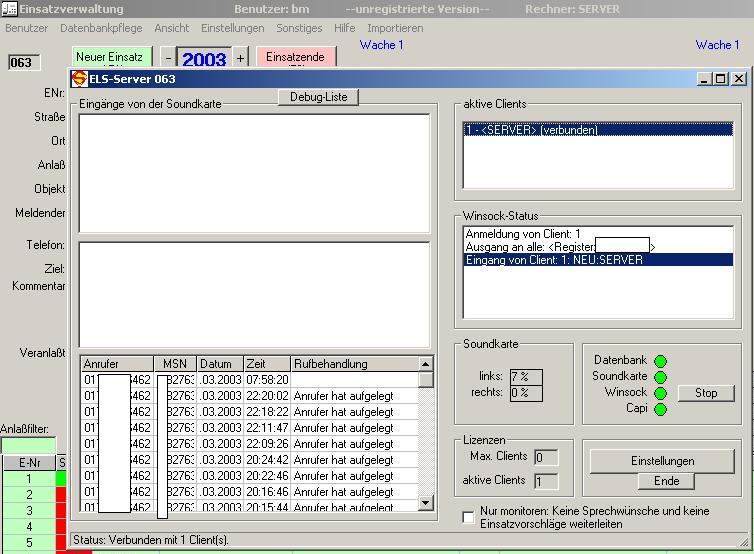Decrease the year with minus button
This screenshot has width=754, height=554.
tap(168, 59)
